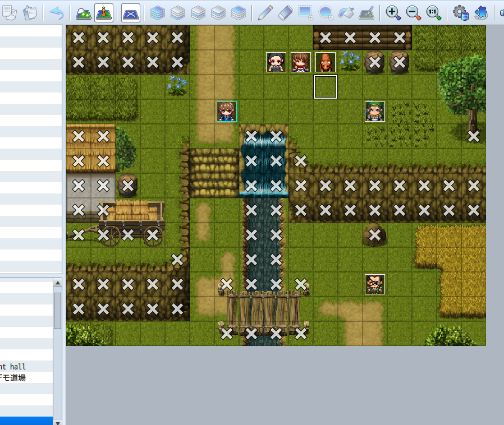Select the third layer stack icon
This screenshot has width=504, height=425.
coord(198,13)
